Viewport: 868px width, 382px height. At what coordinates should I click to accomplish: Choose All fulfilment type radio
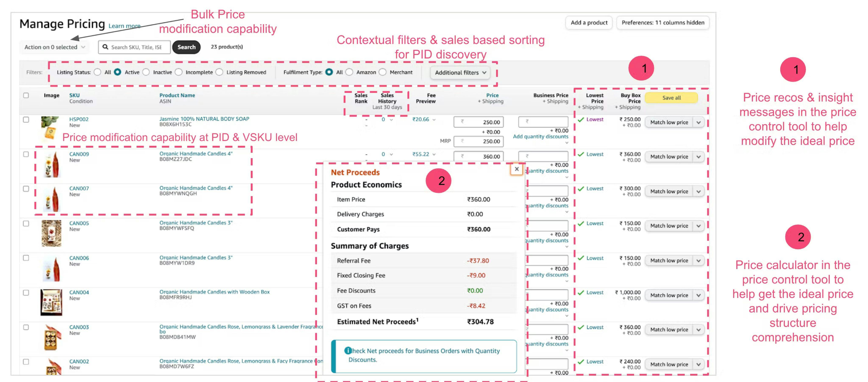(329, 72)
